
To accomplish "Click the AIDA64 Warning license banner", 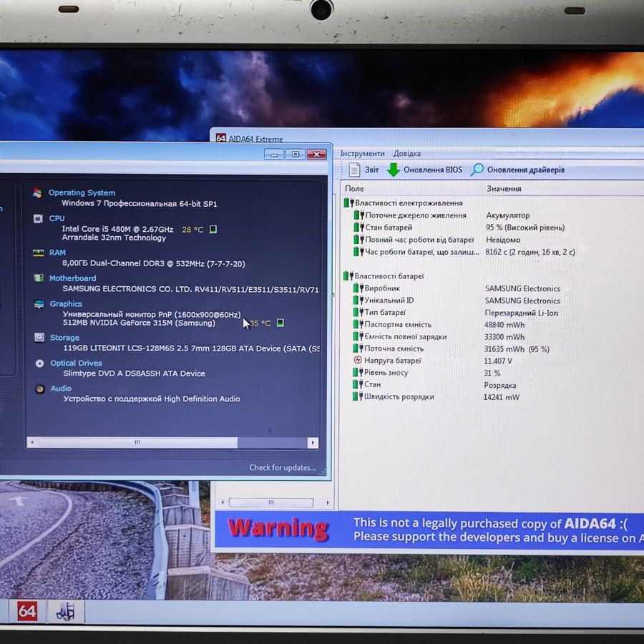I will point(429,530).
